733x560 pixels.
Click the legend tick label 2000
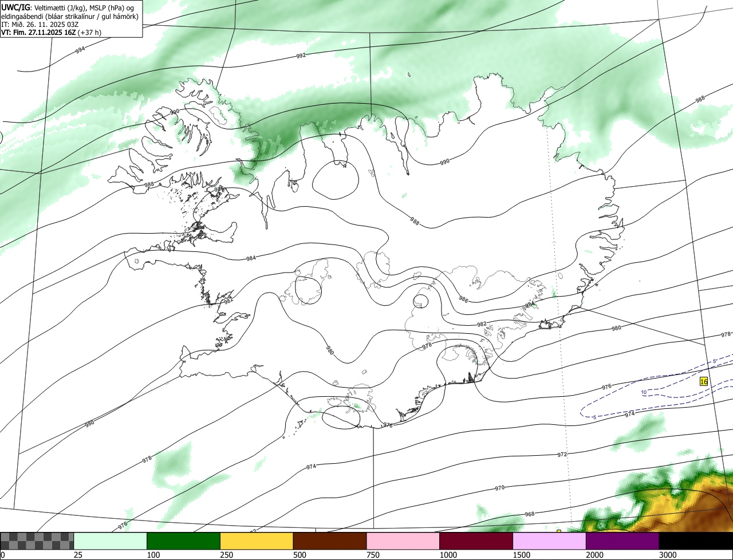point(595,555)
